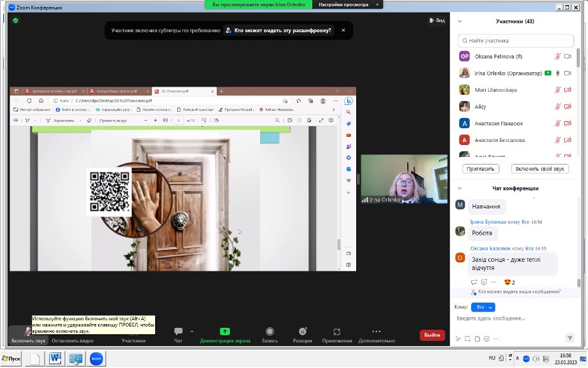
Task: Click Анастасія Безсалова's disabled camera icon
Action: click(568, 140)
